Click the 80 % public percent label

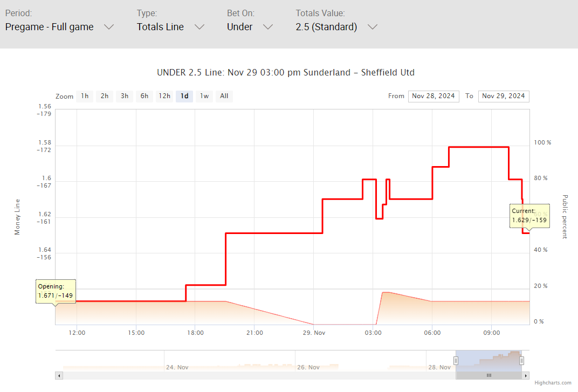coord(541,178)
